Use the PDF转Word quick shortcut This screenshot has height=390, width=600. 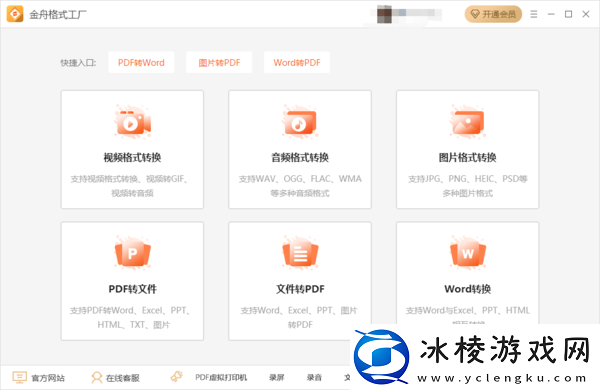point(141,62)
